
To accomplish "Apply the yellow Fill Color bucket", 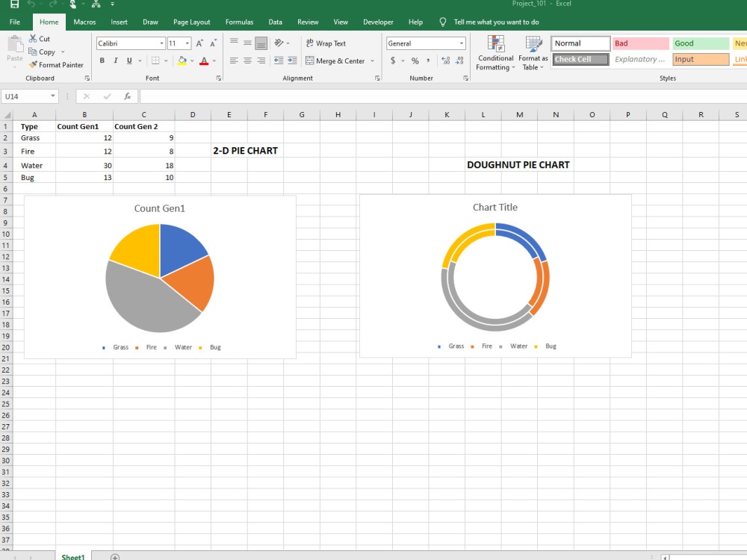I will pyautogui.click(x=182, y=60).
